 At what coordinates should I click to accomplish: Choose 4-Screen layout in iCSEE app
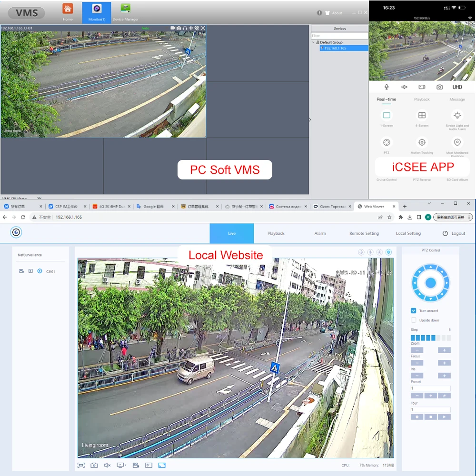(x=422, y=115)
